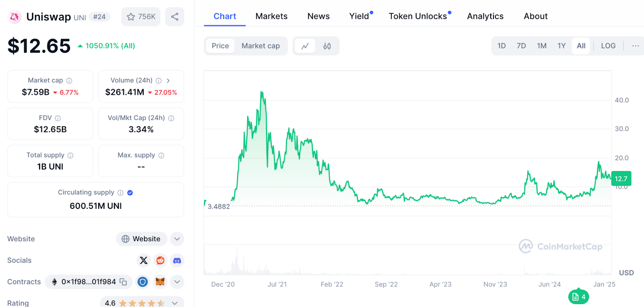Click the verified circulating supply badge

(x=130, y=193)
